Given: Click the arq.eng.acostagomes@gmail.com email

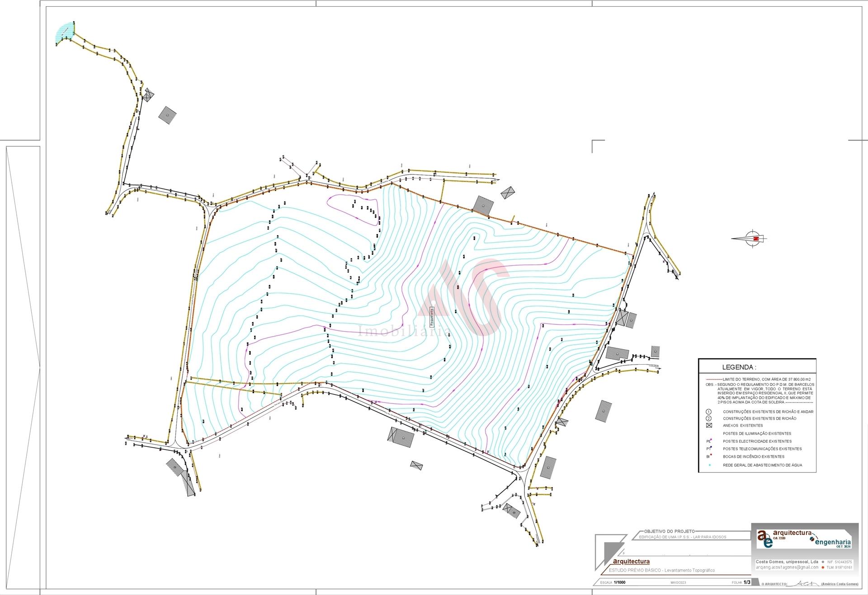Looking at the screenshot, I should [787, 567].
